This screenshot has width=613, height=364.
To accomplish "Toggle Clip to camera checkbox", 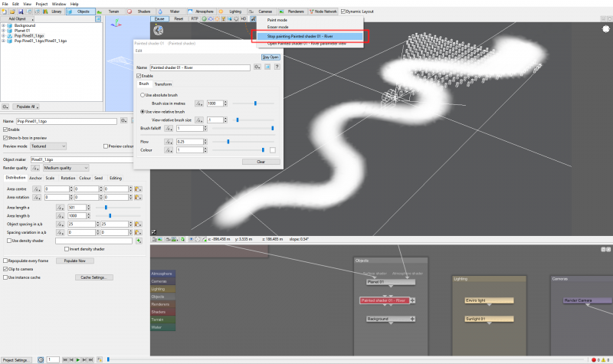I will pyautogui.click(x=5, y=269).
